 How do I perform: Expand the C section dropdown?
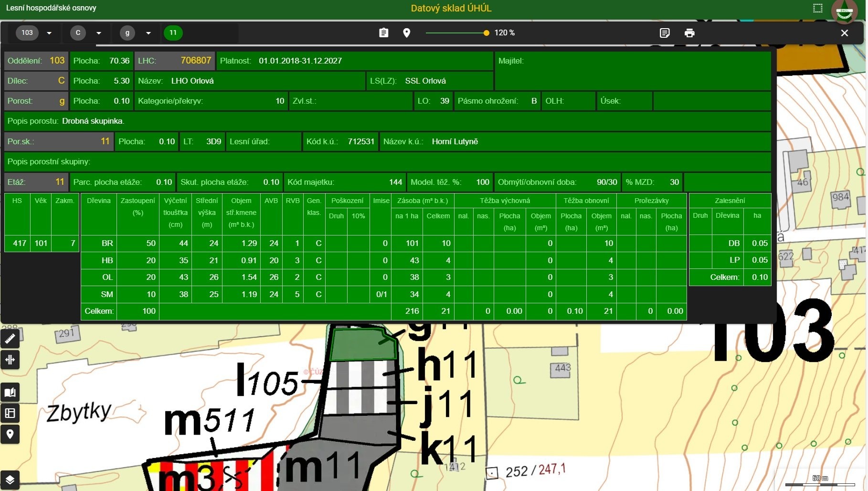click(x=99, y=33)
